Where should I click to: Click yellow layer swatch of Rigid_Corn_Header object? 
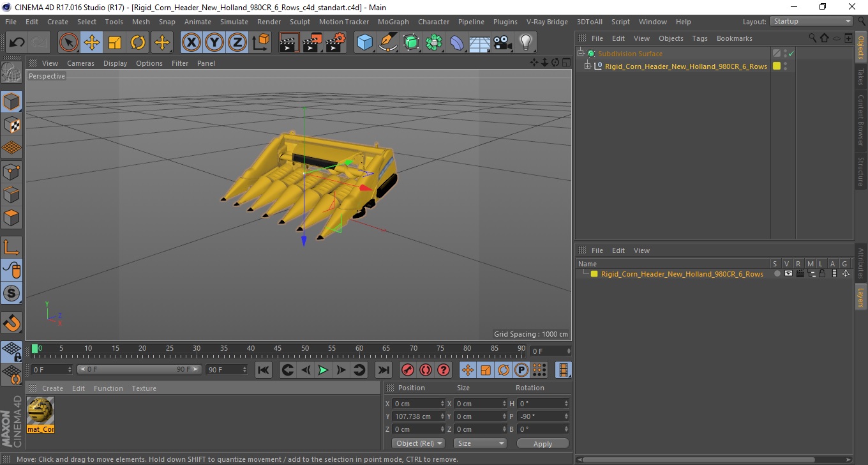click(777, 66)
